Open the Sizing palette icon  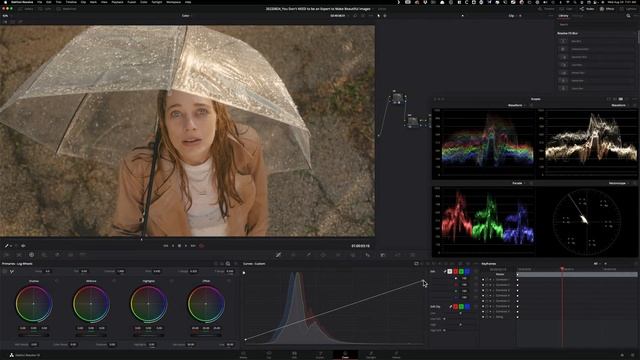(x=398, y=255)
